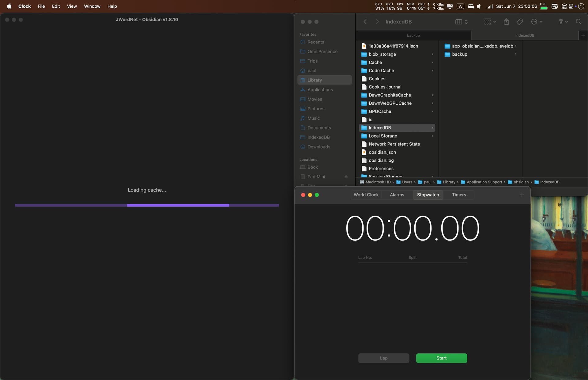Add a new Finder tab
This screenshot has height=380, width=588.
click(583, 36)
